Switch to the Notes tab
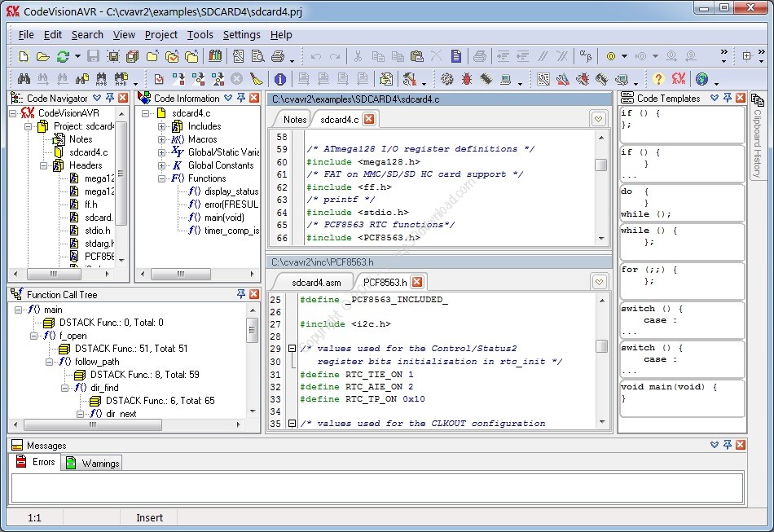This screenshot has width=774, height=532. (295, 120)
